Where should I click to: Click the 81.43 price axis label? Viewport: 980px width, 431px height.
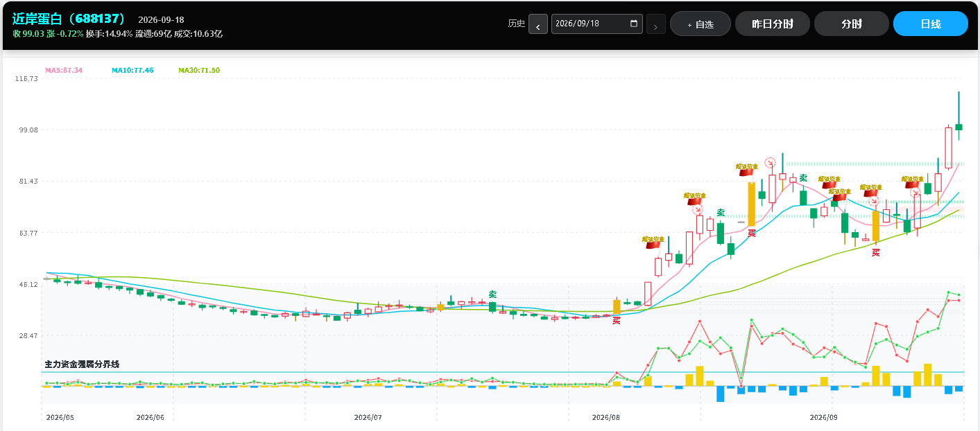(28, 182)
